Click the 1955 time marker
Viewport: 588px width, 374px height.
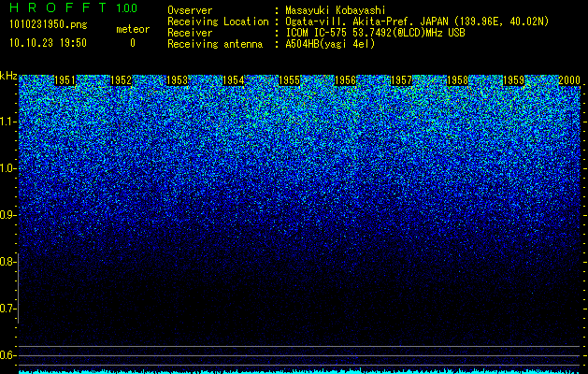289,80
